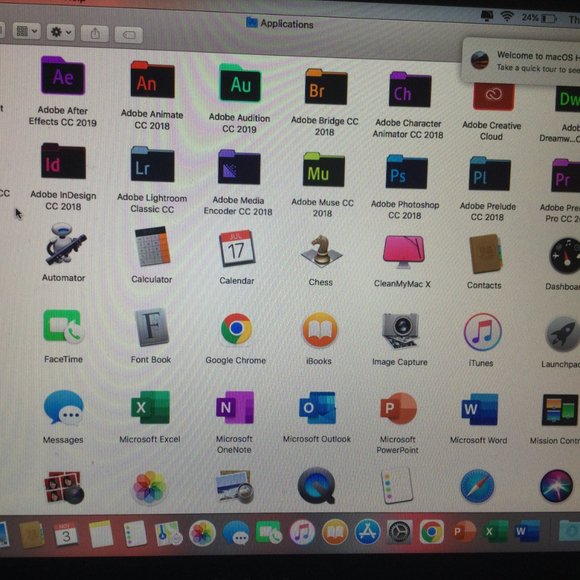
Task: Open PowerPoint from the Dock
Action: 464,532
